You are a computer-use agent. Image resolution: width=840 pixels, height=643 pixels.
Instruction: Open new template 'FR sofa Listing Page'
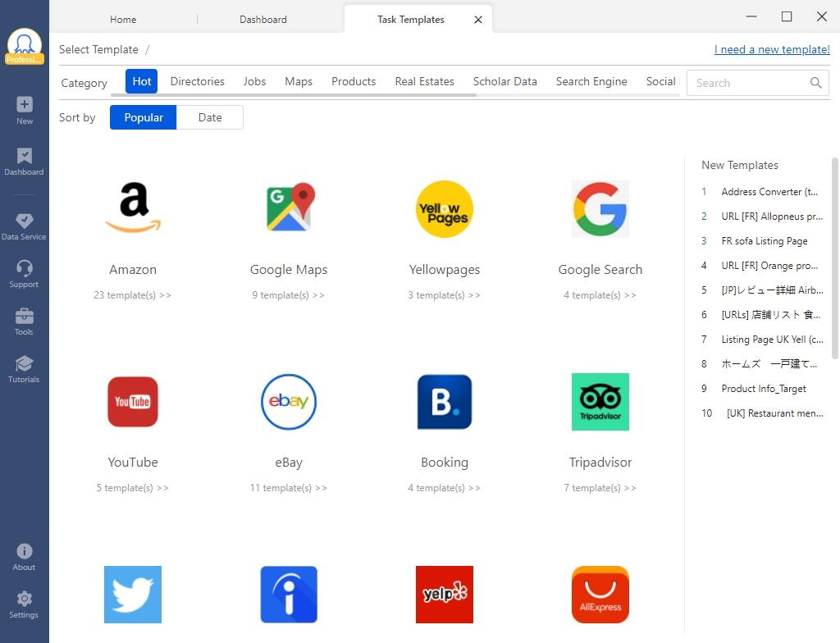click(764, 241)
